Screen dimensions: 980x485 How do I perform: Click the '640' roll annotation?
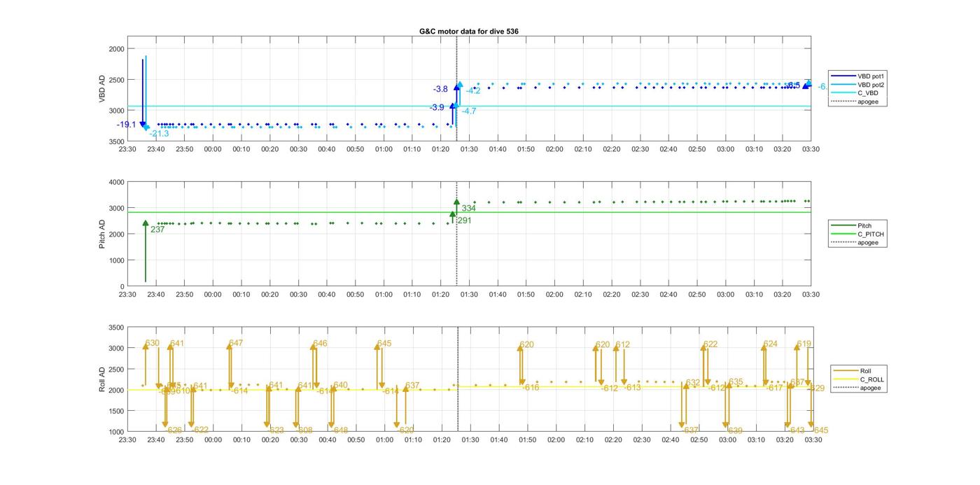(x=341, y=385)
